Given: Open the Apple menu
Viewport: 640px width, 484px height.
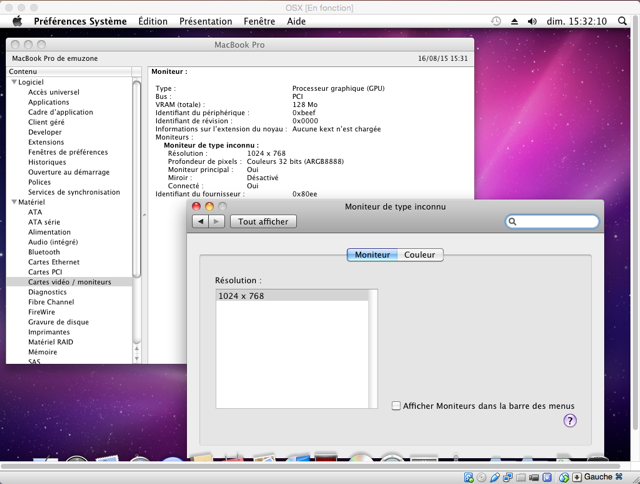Looking at the screenshot, I should tap(17, 21).
